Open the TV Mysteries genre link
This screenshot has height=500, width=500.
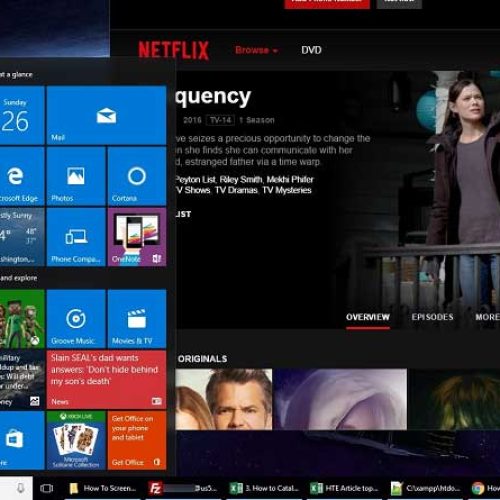[x=287, y=190]
